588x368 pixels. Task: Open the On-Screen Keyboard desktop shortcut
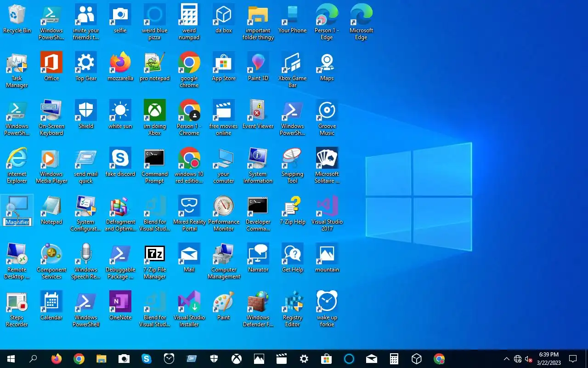pos(51,118)
